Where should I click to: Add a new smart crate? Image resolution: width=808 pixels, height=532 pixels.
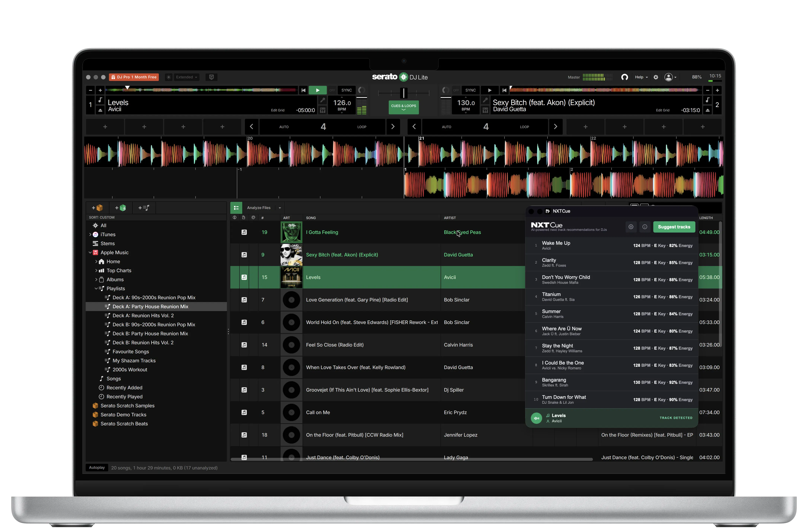click(x=120, y=208)
